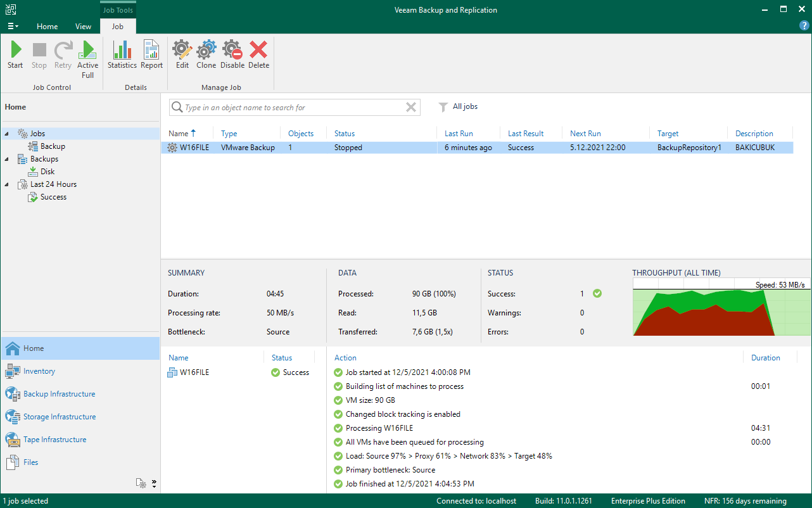
Task: Switch to the View ribbon tab
Action: click(x=83, y=27)
